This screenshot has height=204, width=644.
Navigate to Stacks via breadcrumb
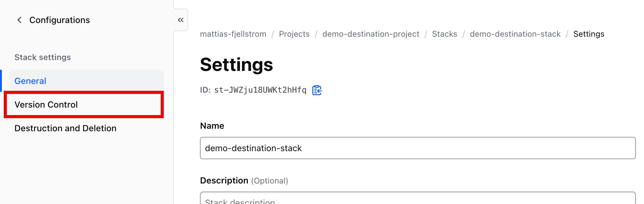point(444,34)
